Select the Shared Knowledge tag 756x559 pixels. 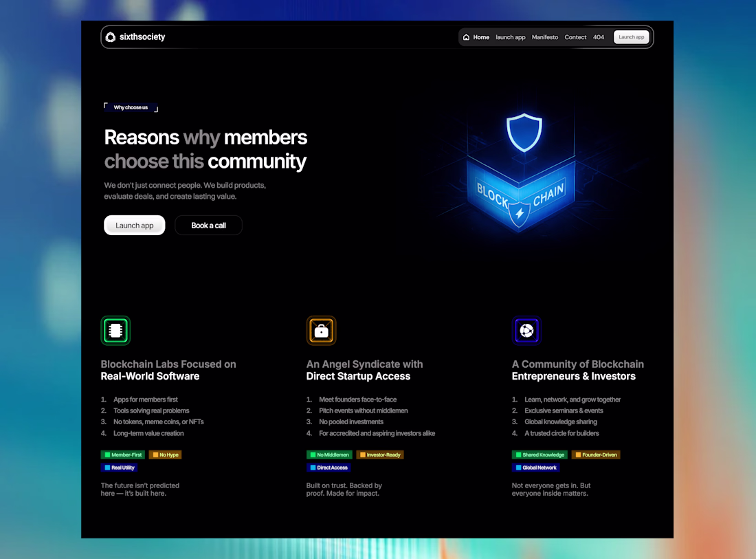(540, 454)
